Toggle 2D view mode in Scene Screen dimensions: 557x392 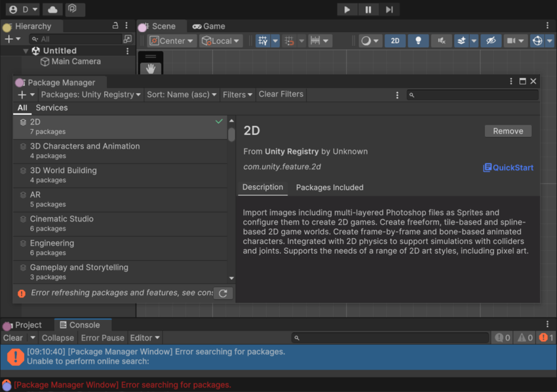(x=394, y=41)
